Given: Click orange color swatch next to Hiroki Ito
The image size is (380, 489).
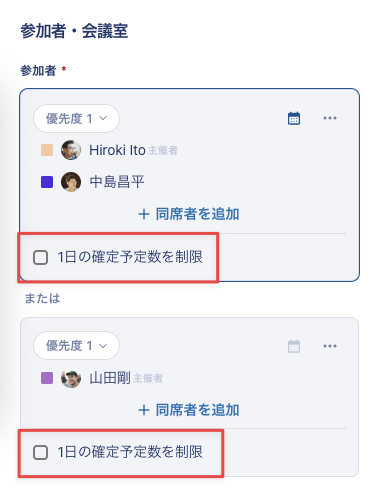Looking at the screenshot, I should pos(47,150).
